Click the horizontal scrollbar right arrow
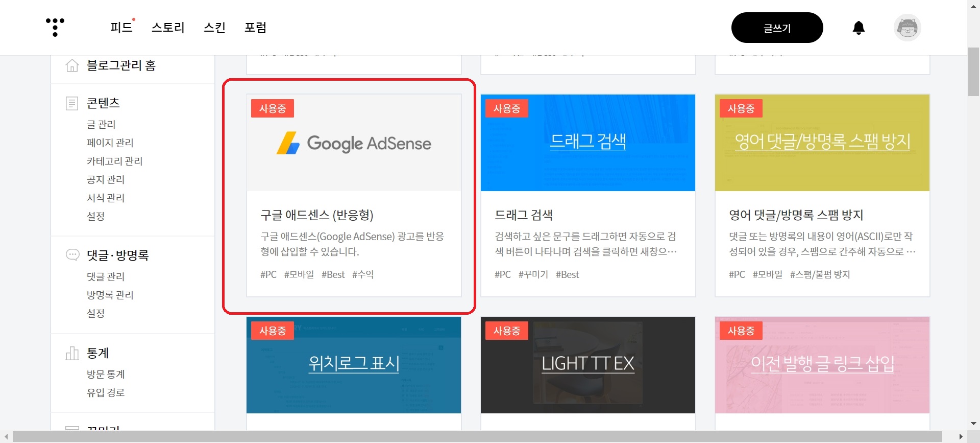Image resolution: width=980 pixels, height=443 pixels. click(x=961, y=437)
